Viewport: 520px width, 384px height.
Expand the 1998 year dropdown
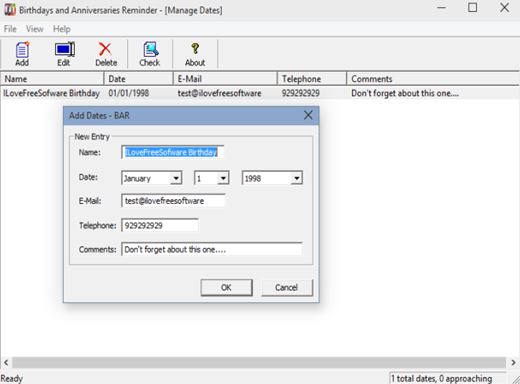[x=296, y=178]
